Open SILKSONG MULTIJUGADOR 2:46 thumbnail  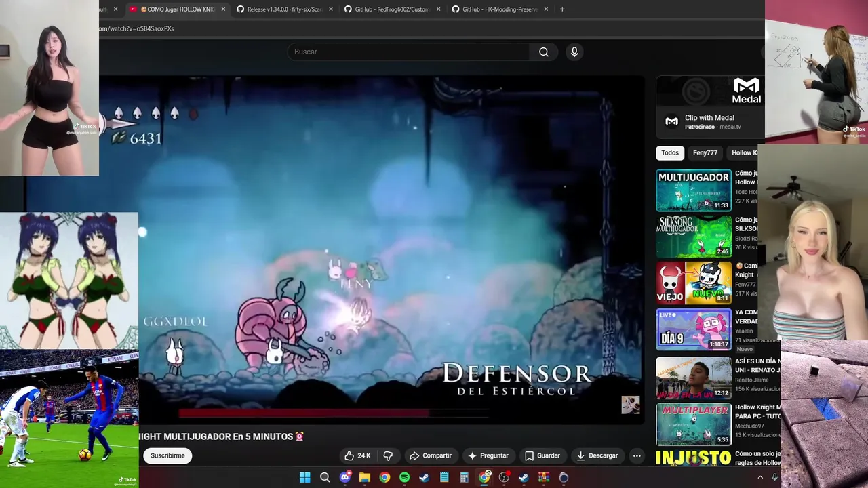coord(694,237)
